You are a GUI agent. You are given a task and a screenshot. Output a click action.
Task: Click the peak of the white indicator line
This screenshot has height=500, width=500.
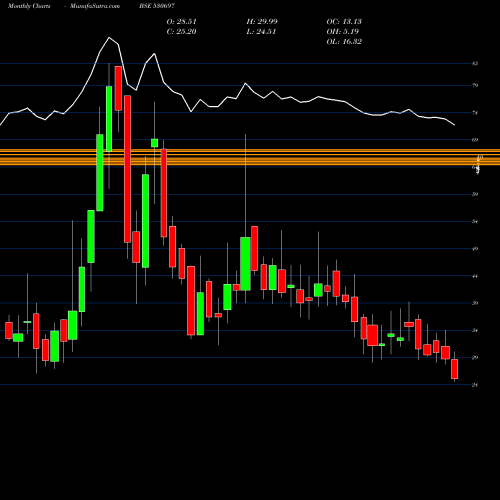[x=109, y=38]
